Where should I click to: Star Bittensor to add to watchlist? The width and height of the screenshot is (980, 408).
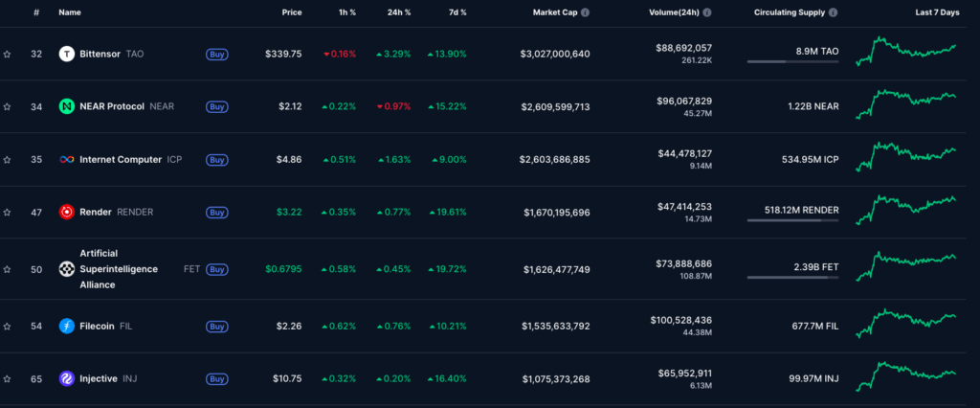pyautogui.click(x=7, y=55)
